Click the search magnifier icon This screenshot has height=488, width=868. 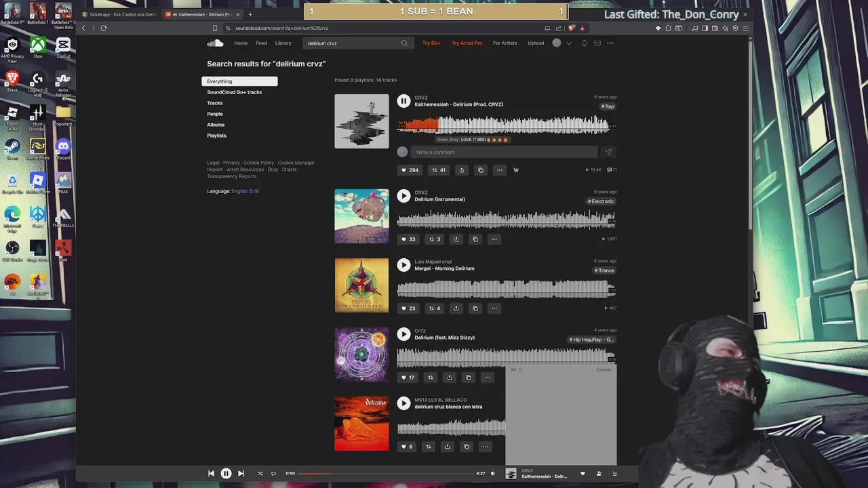click(405, 43)
